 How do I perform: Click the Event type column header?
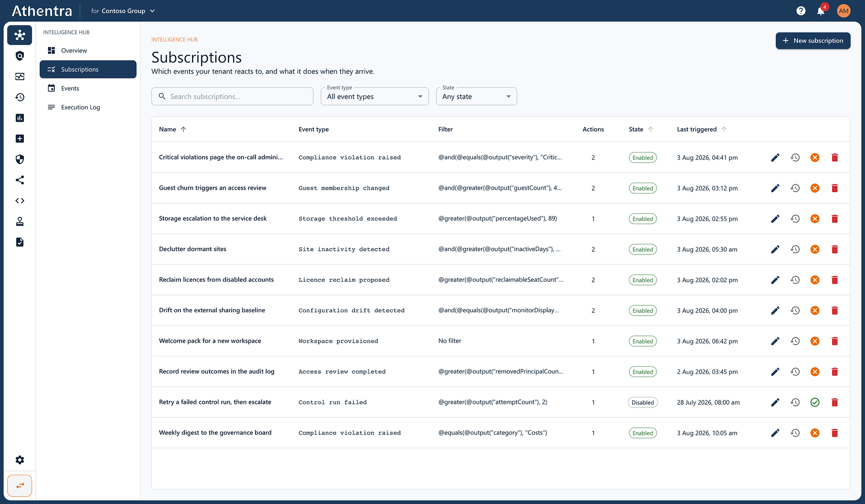click(x=313, y=129)
